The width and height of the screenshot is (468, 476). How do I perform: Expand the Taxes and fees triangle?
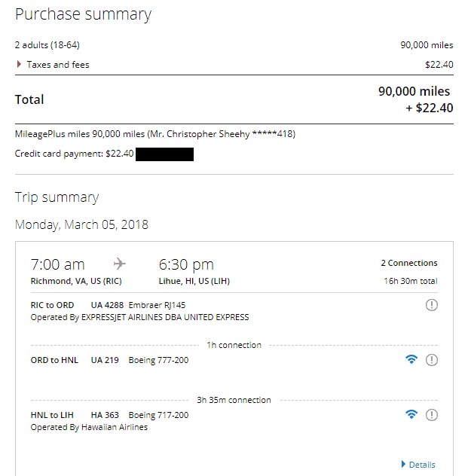(x=19, y=64)
